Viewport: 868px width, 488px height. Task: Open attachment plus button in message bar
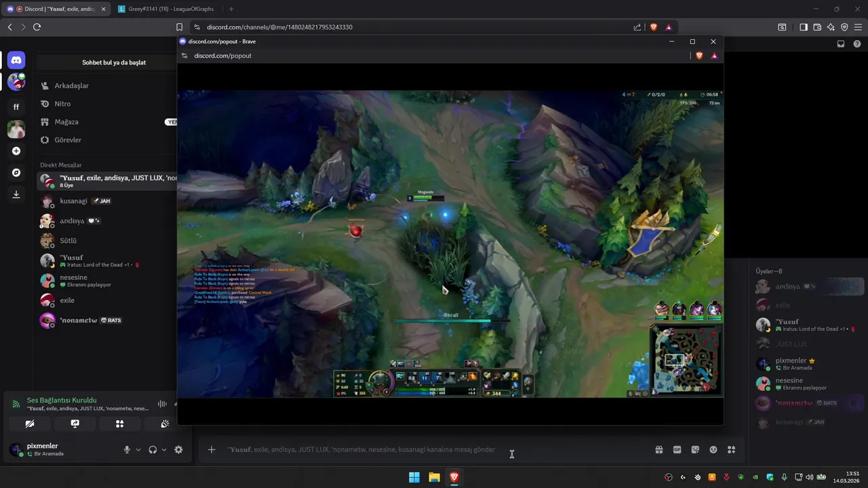pyautogui.click(x=212, y=449)
